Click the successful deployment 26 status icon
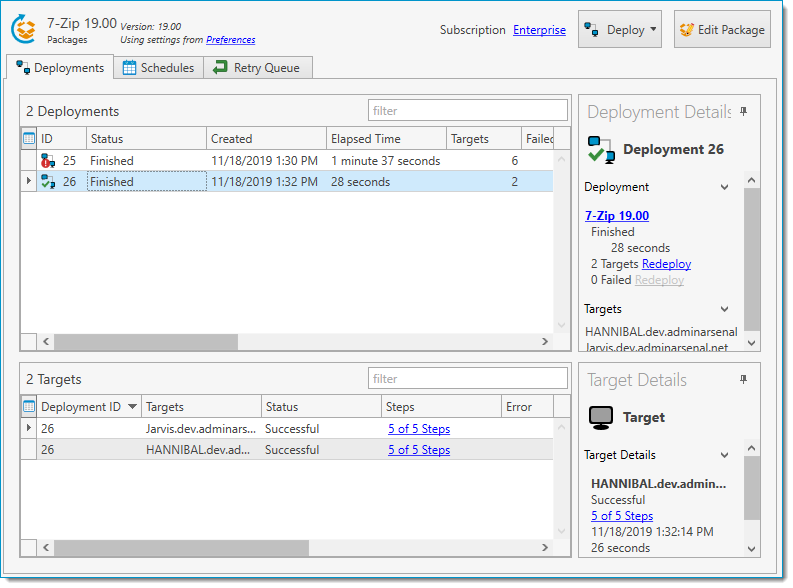Screen dimensions: 793x588 (x=47, y=182)
